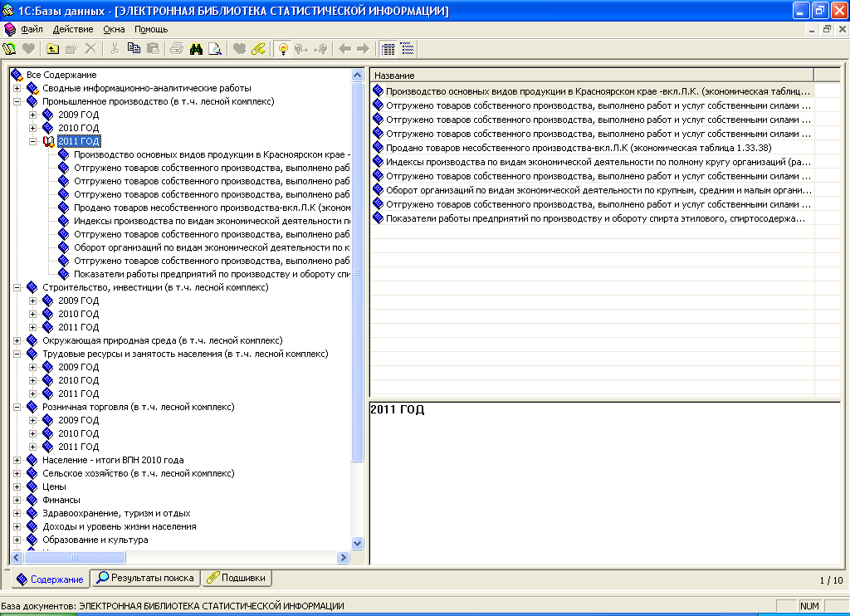Click the folder up-level toolbar icon
This screenshot has height=616, width=850.
click(52, 49)
